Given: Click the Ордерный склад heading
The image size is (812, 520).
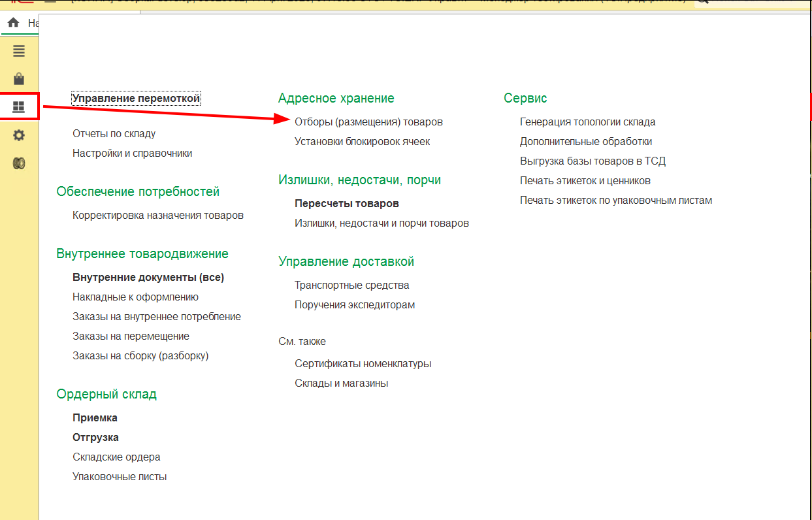Looking at the screenshot, I should 106,395.
